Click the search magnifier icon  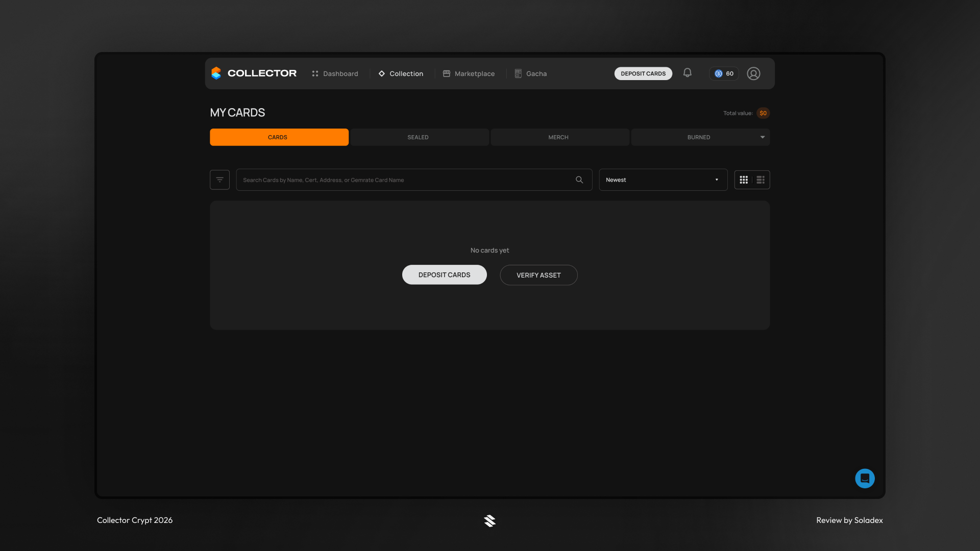[579, 180]
